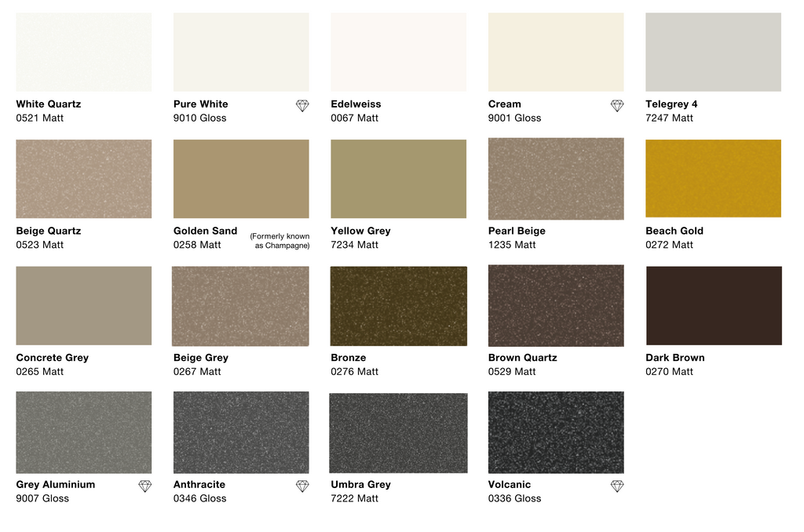The width and height of the screenshot is (804, 532).
Task: Select the Beige Quartz swatch
Action: click(x=83, y=179)
